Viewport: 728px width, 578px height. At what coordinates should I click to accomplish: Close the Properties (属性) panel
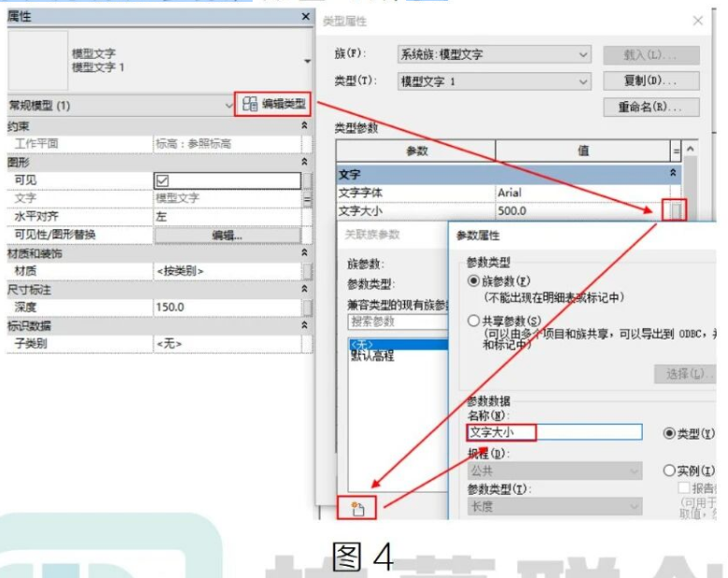305,16
